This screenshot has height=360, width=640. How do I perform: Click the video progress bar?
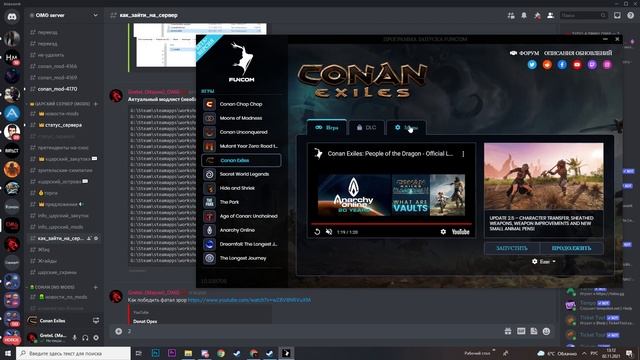tap(391, 224)
